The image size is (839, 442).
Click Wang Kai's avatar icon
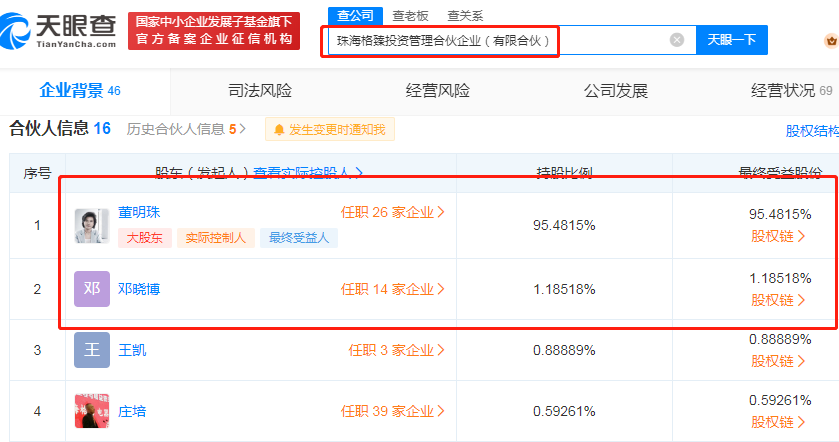pyautogui.click(x=92, y=350)
